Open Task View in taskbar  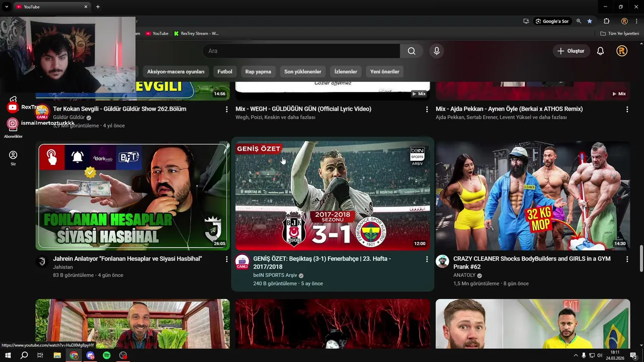click(x=40, y=355)
